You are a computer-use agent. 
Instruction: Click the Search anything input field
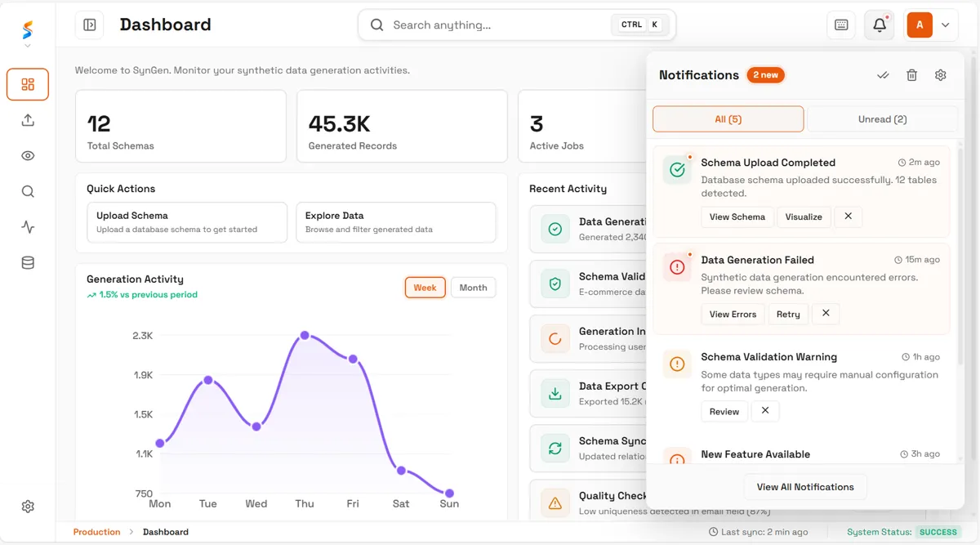click(517, 25)
